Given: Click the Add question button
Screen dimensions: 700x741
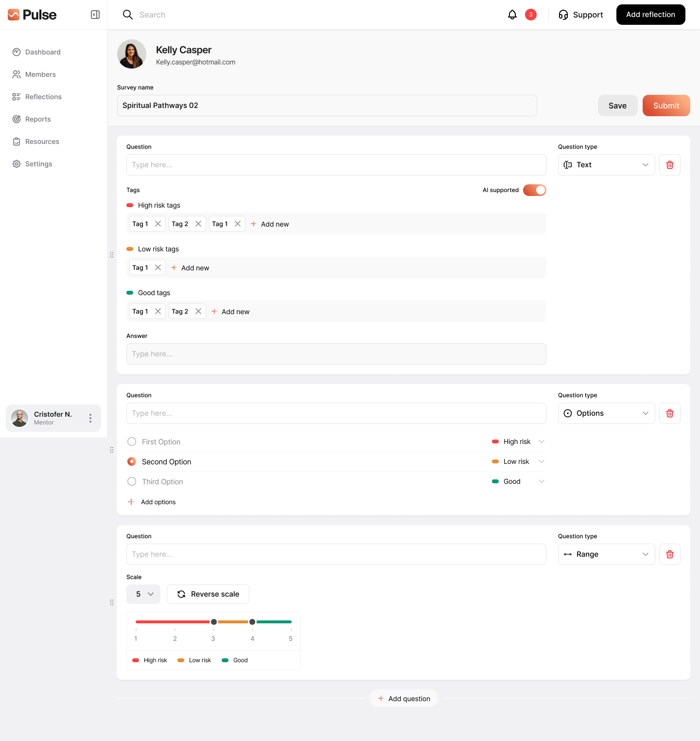Looking at the screenshot, I should click(x=403, y=698).
